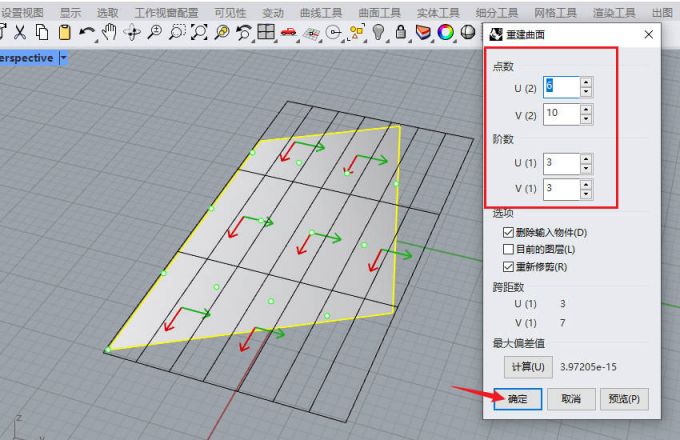Increase 阶数 V with up spinner
680x440 pixels.
[x=586, y=185]
